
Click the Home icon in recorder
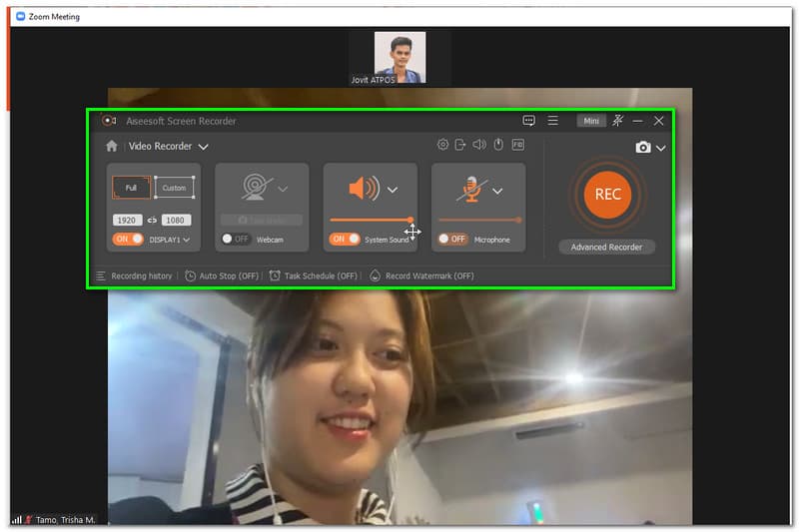tap(112, 146)
